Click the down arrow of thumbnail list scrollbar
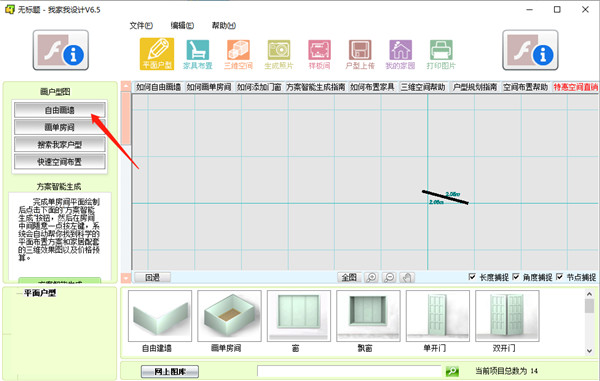 (x=589, y=351)
